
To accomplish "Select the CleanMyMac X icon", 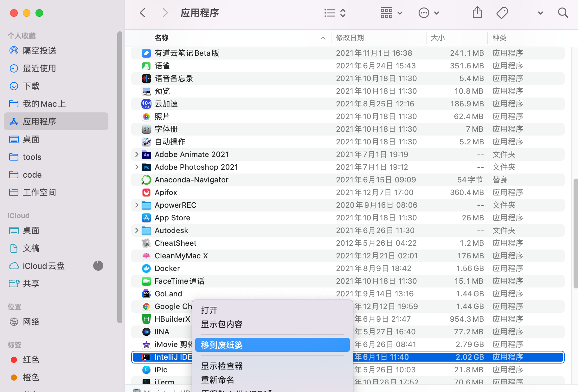I will (x=146, y=256).
